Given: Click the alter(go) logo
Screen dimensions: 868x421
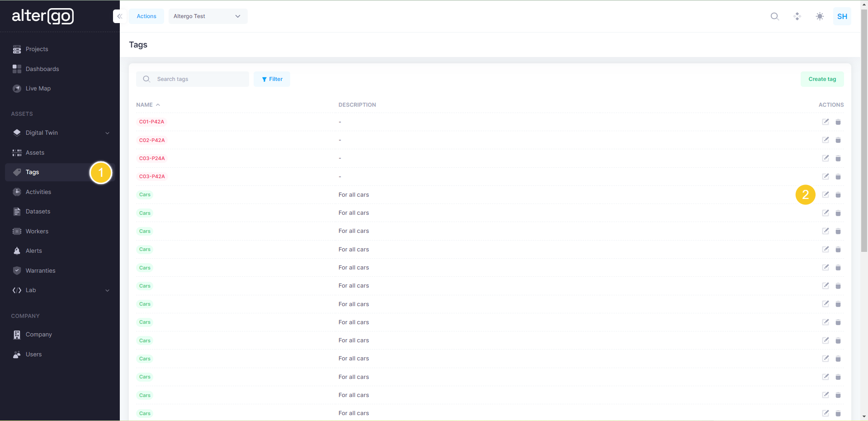Looking at the screenshot, I should (42, 16).
